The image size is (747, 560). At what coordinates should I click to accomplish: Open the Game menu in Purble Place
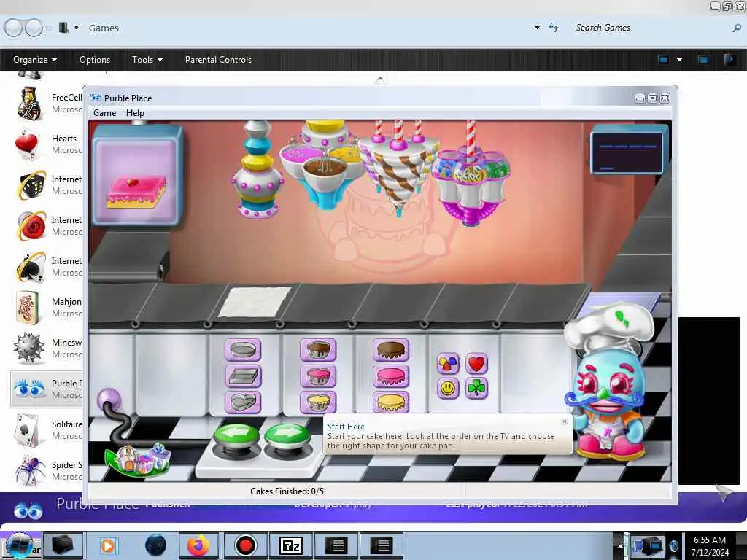pos(105,113)
